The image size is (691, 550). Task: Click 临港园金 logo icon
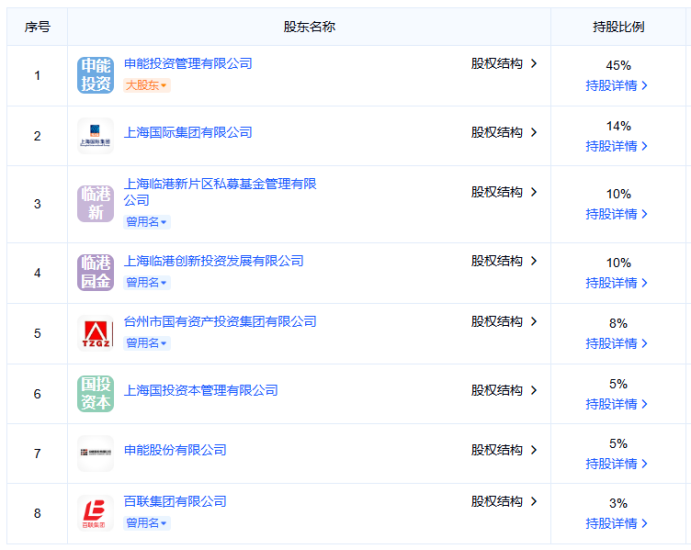[x=96, y=272]
